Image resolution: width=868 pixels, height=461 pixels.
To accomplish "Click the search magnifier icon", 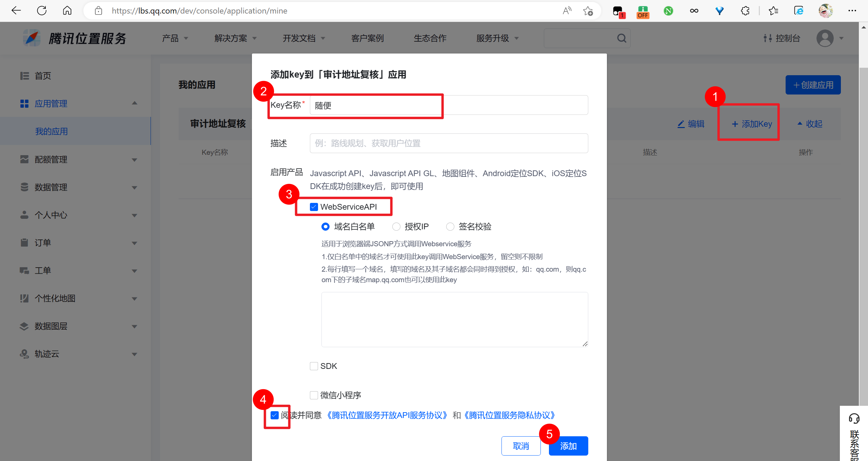I will pyautogui.click(x=622, y=38).
